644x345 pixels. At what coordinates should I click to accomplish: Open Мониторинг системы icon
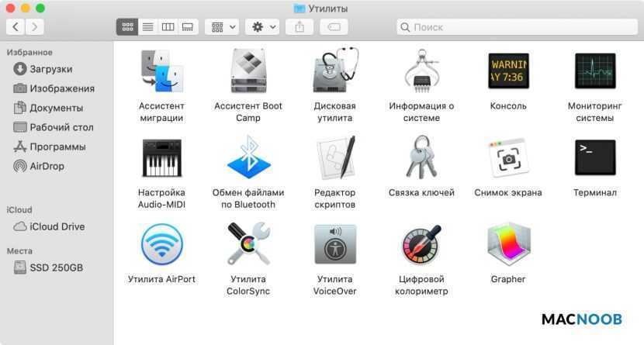click(x=595, y=72)
